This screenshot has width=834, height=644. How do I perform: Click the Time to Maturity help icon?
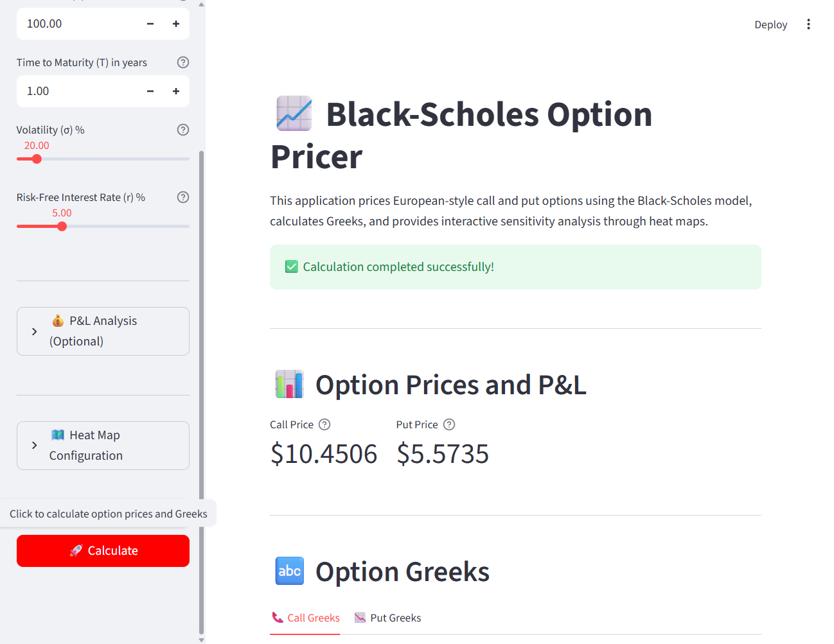pyautogui.click(x=183, y=62)
